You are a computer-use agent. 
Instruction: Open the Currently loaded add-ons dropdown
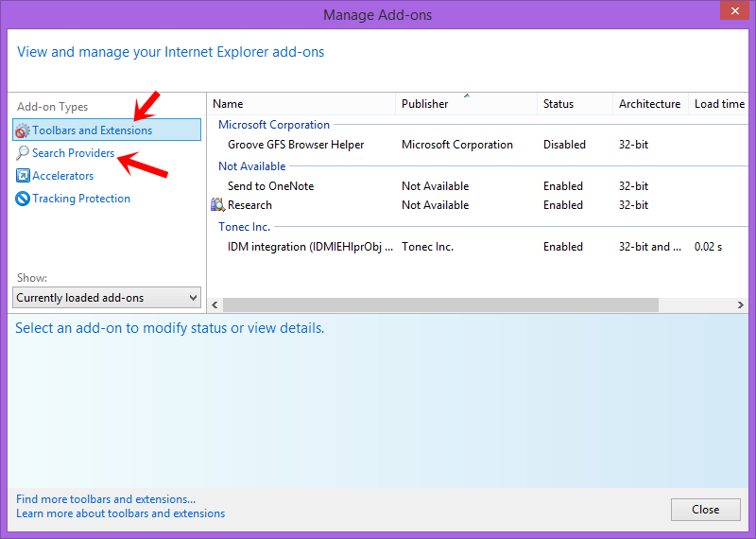(107, 298)
